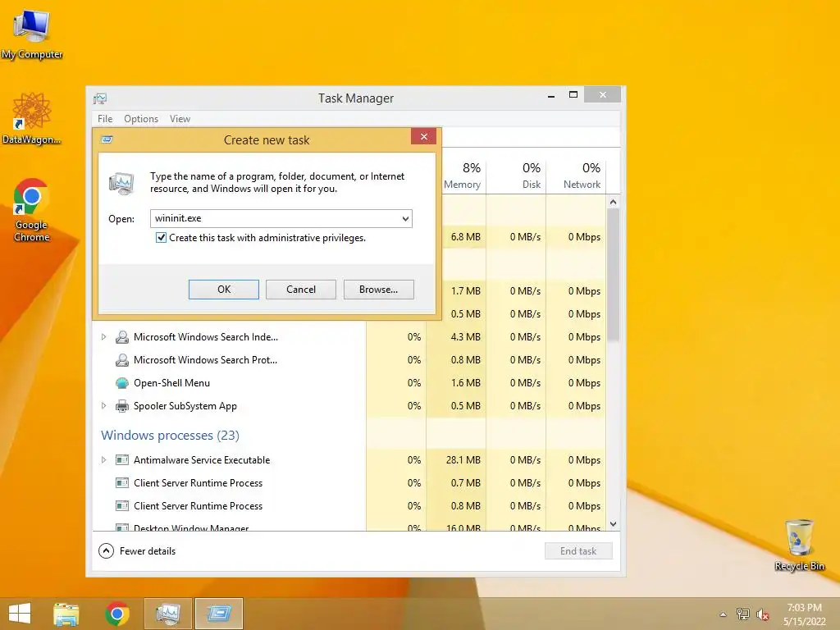Screen dimensions: 840x630
Task: Sort by the Memory column header
Action: click(x=462, y=176)
